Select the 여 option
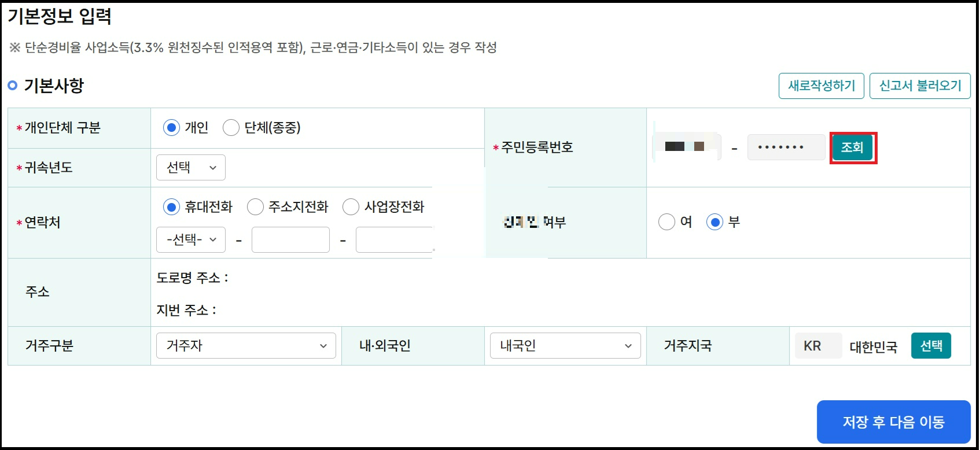 [x=666, y=222]
